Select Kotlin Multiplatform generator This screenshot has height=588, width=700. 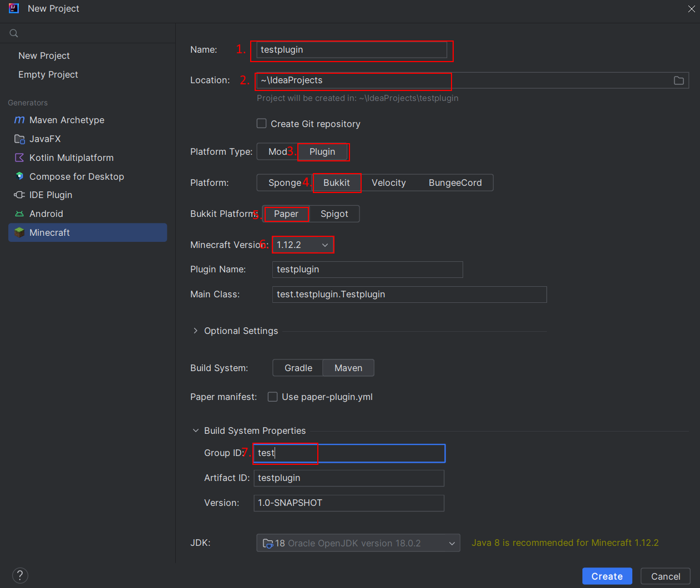coord(88,158)
